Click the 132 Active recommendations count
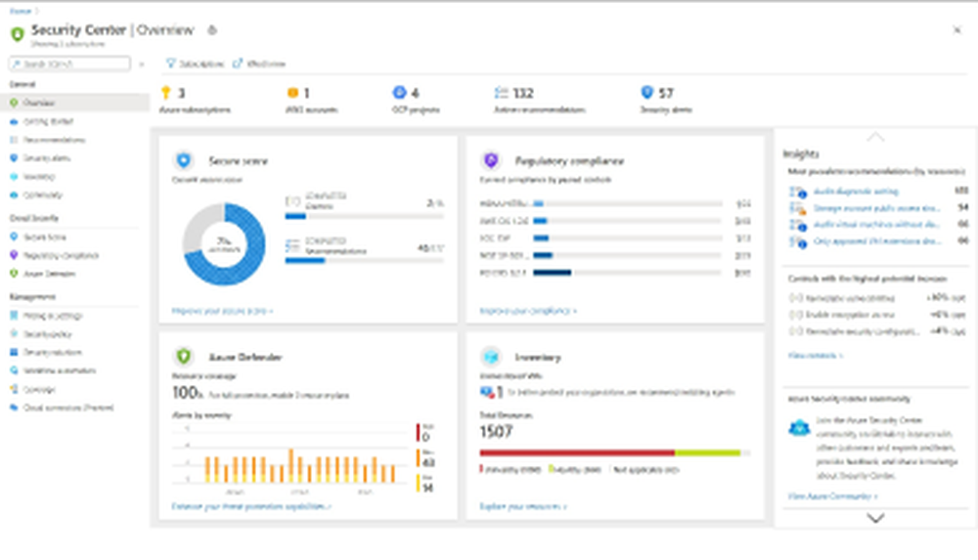 click(x=522, y=93)
